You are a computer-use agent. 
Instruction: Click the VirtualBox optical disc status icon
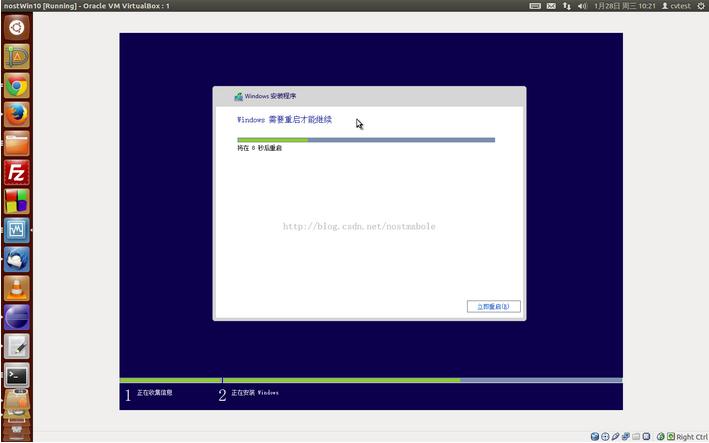tap(605, 437)
